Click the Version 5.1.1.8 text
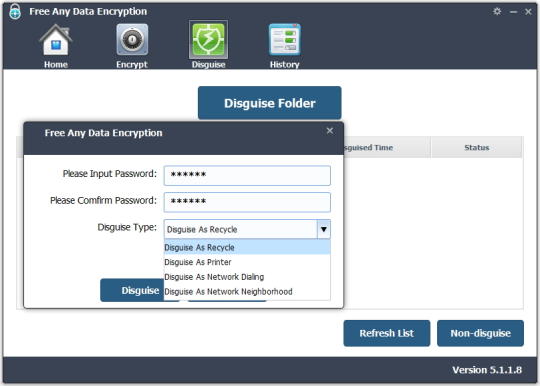 point(487,370)
